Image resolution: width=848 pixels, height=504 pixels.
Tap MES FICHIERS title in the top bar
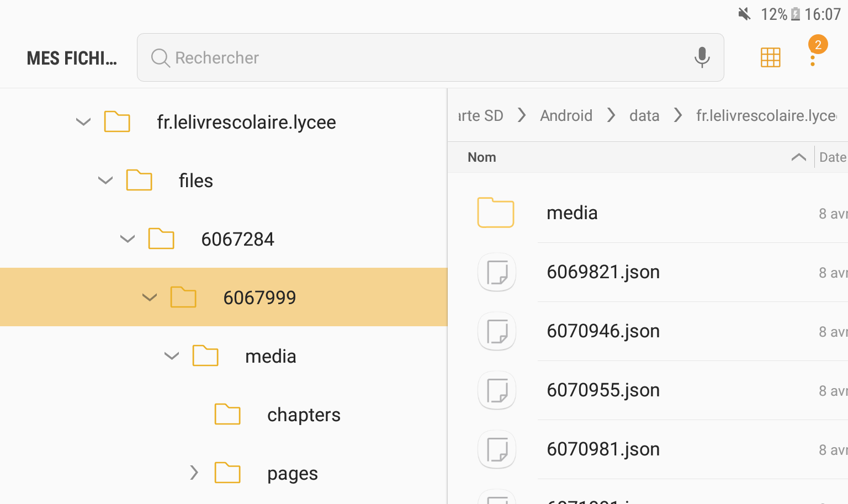[72, 57]
